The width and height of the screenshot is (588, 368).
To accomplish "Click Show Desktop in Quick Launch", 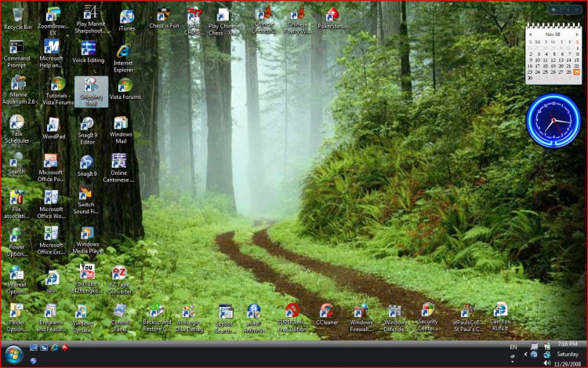I will click(x=34, y=348).
